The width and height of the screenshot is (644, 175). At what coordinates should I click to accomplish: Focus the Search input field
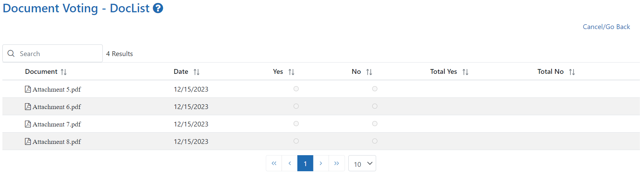coord(52,53)
